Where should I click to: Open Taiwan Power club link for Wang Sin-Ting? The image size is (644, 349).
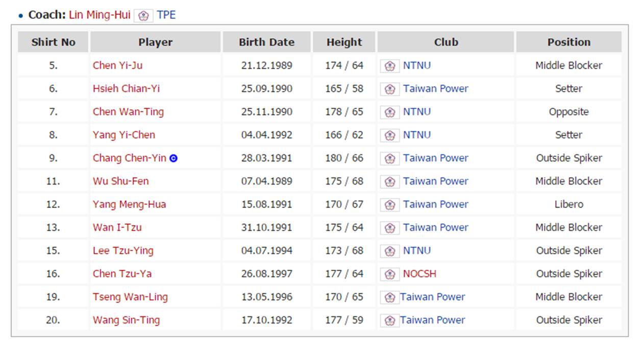(x=433, y=320)
